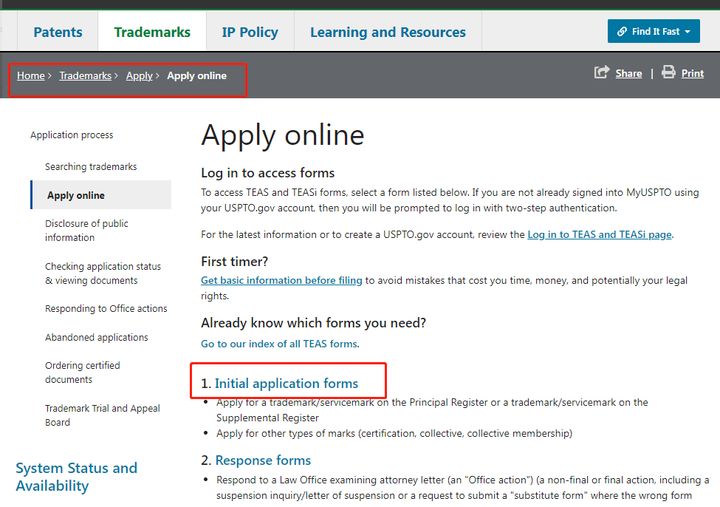The width and height of the screenshot is (720, 507).
Task: Click the Share icon
Action: (602, 73)
